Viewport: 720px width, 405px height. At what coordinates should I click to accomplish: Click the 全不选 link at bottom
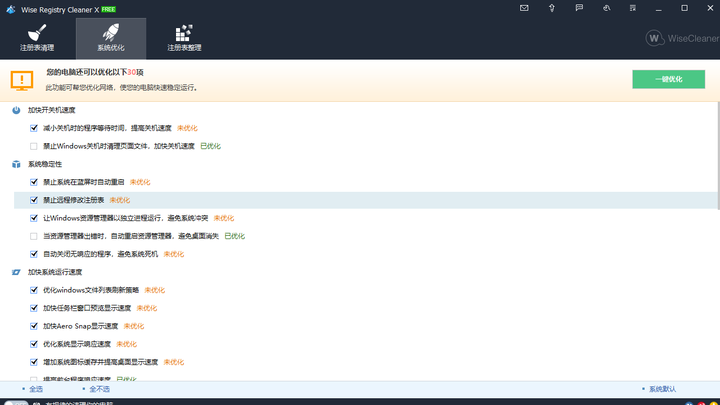click(x=99, y=389)
